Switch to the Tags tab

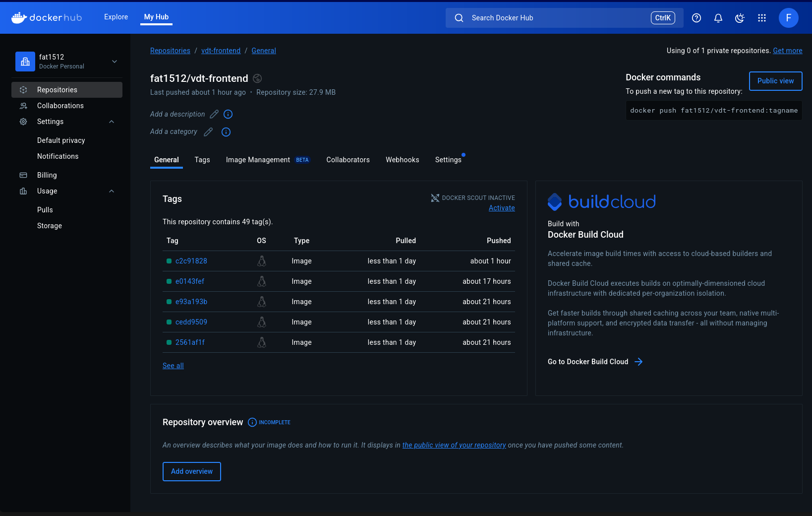click(x=202, y=160)
